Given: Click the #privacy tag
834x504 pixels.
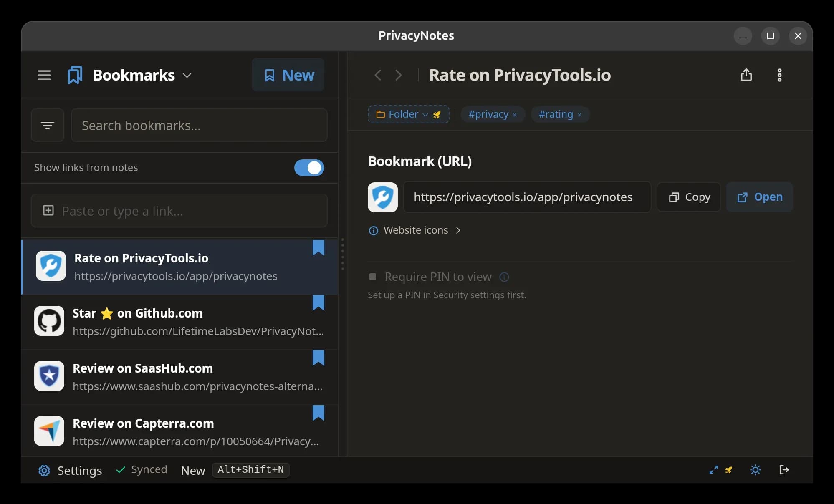Looking at the screenshot, I should click(x=488, y=114).
